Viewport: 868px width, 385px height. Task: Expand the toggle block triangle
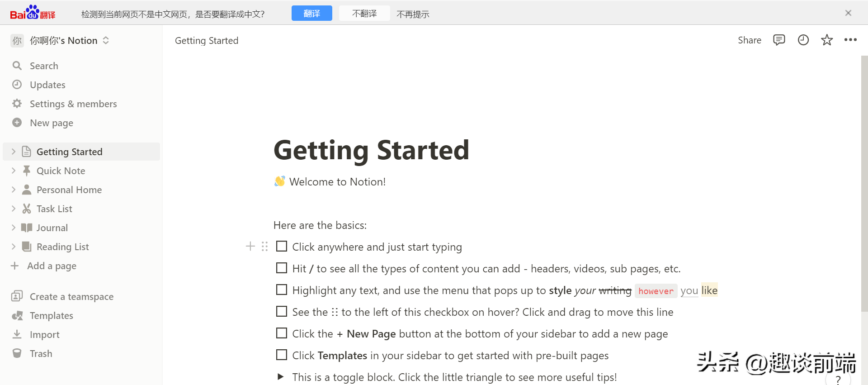click(x=280, y=376)
